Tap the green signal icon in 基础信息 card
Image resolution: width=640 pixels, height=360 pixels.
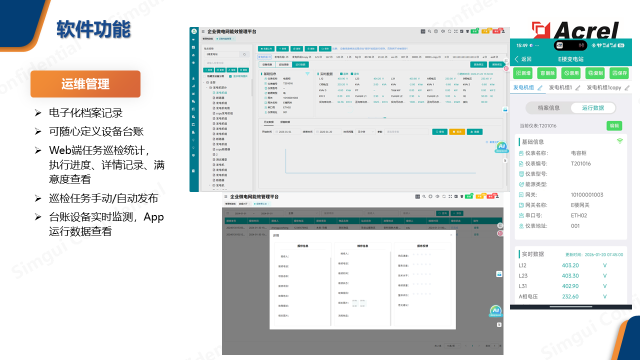(620, 141)
